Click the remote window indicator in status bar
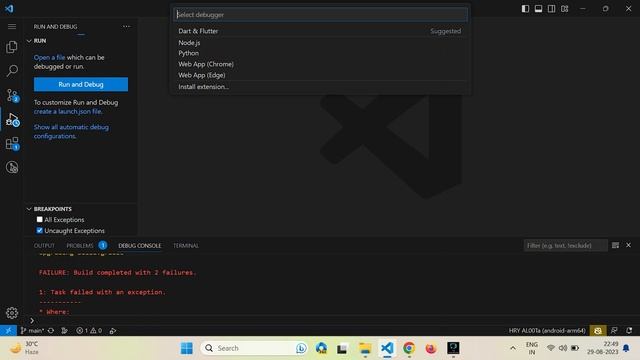The image size is (640, 360). pyautogui.click(x=8, y=330)
